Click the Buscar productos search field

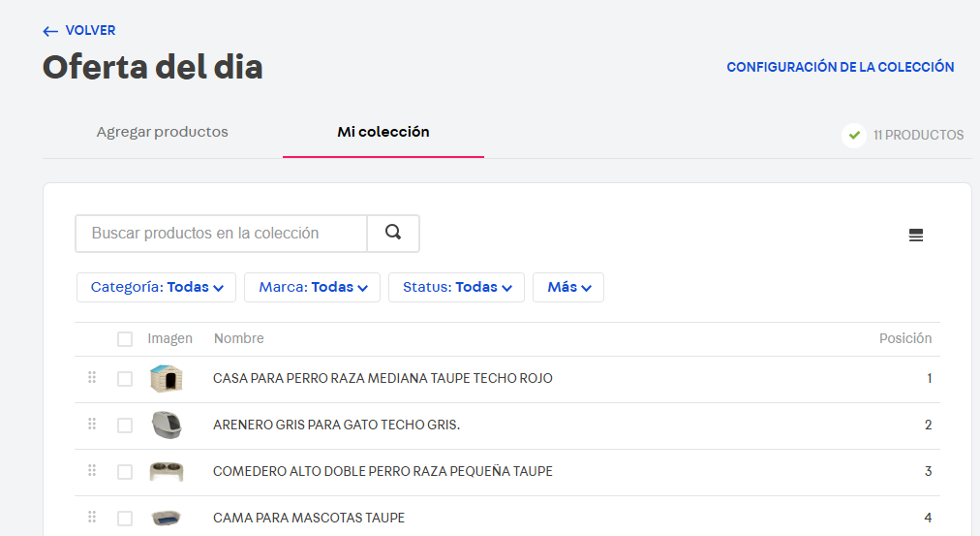[221, 234]
